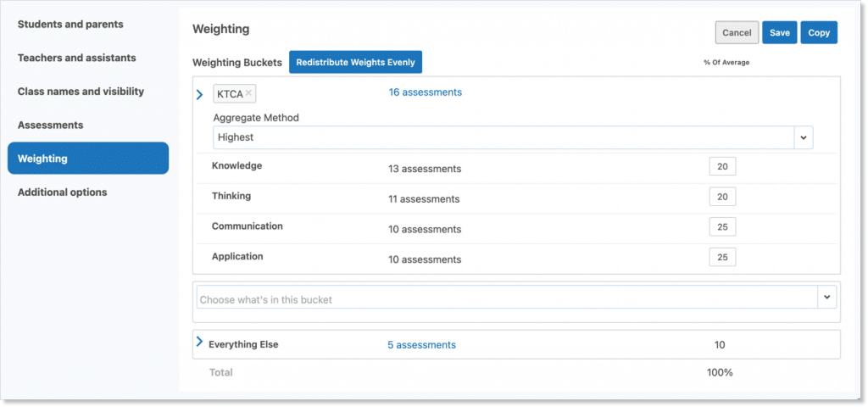This screenshot has width=868, height=407.
Task: Open Additional options in sidebar
Action: point(63,192)
